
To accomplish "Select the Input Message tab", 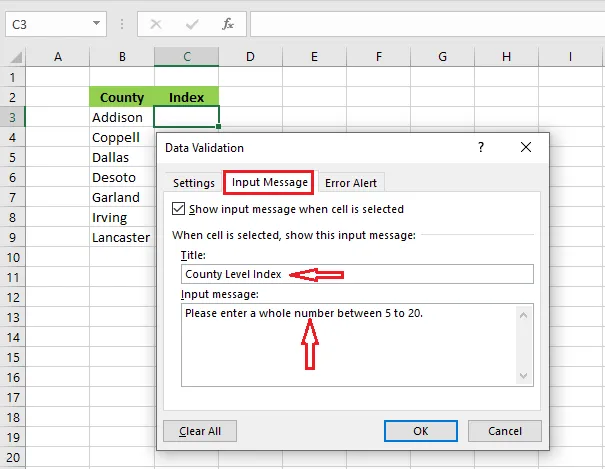I will pos(269,182).
